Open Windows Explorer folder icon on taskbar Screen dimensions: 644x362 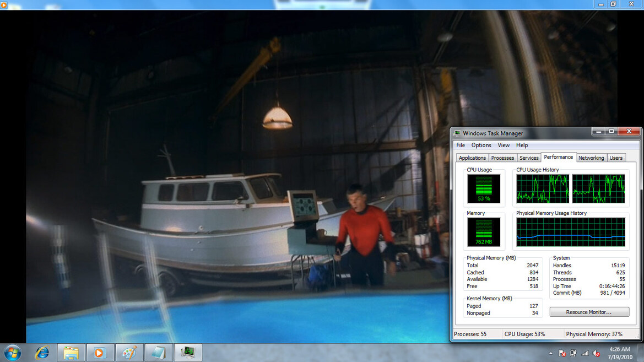click(71, 353)
